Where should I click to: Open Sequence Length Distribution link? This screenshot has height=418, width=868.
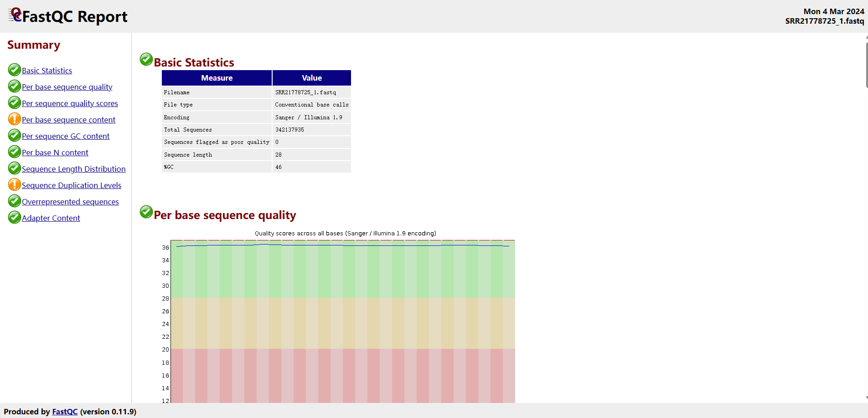click(x=73, y=169)
